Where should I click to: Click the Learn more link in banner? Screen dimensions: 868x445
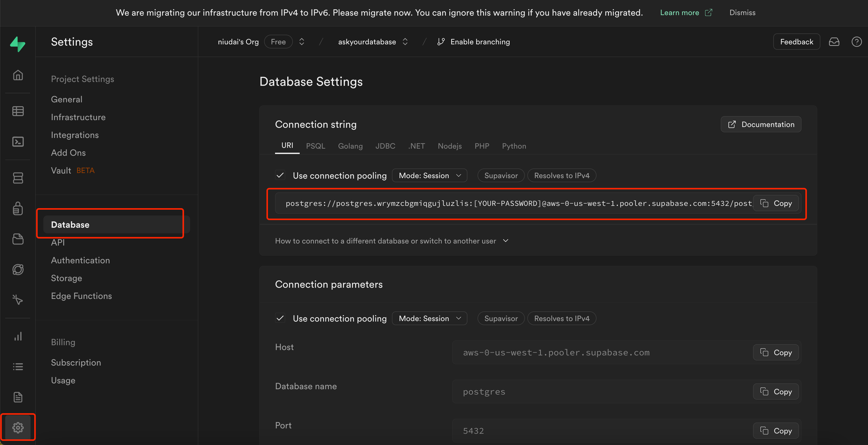tap(680, 13)
